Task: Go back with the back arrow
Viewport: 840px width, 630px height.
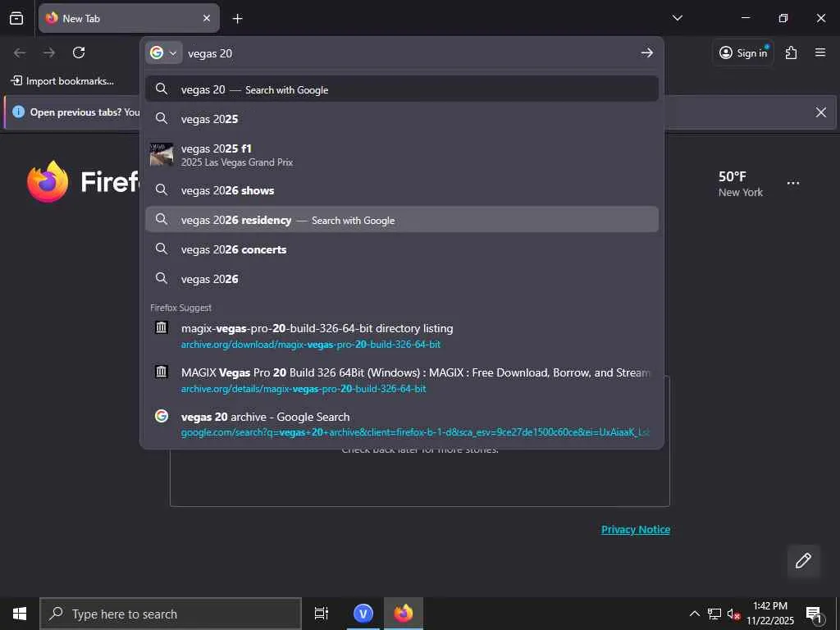Action: tap(20, 52)
